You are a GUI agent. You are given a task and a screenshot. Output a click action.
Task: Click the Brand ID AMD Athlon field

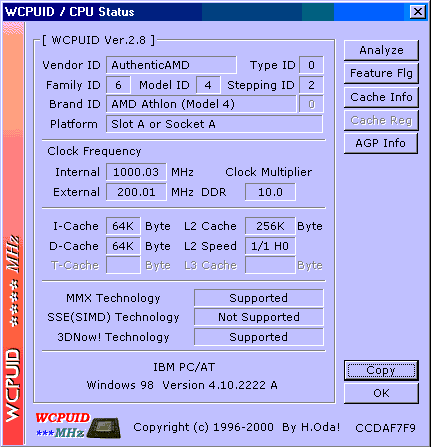pyautogui.click(x=201, y=104)
